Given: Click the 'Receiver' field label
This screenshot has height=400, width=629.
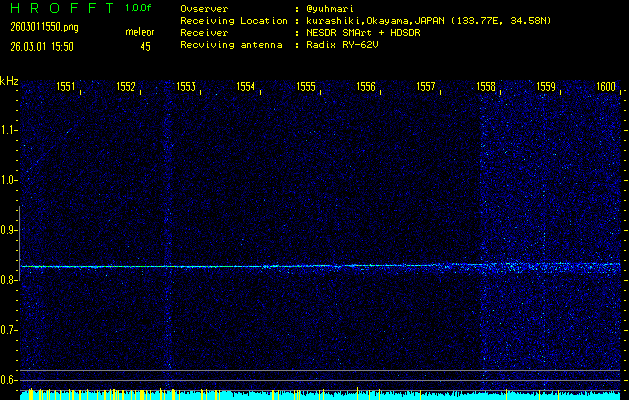Looking at the screenshot, I should 204,33.
